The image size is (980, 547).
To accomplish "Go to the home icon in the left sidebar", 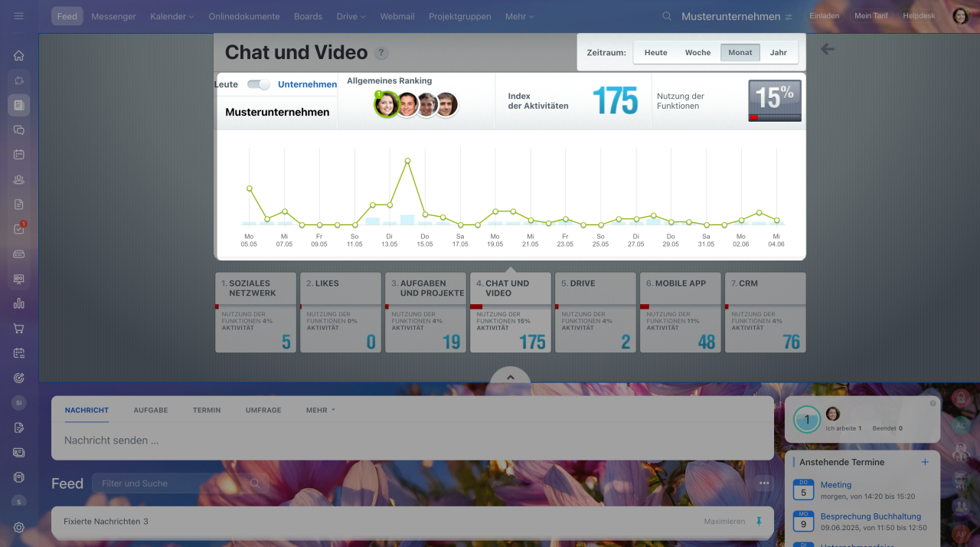I will coord(18,56).
